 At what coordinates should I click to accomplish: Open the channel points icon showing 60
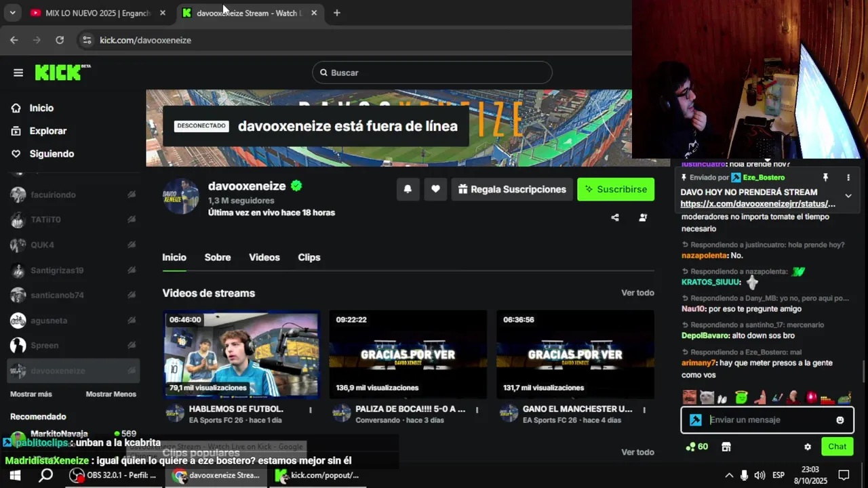pos(696,447)
